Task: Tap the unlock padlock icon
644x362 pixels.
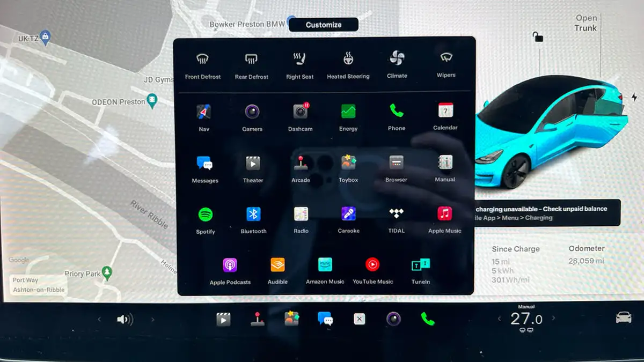Action: (x=537, y=37)
